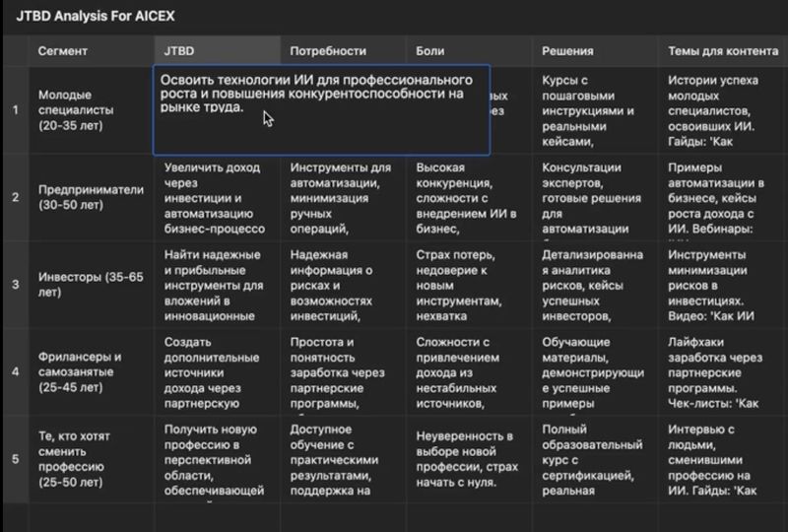This screenshot has width=788, height=532.
Task: Click the 'Молодые специалисты (20-35 лет)' segment cell
Action: point(92,109)
